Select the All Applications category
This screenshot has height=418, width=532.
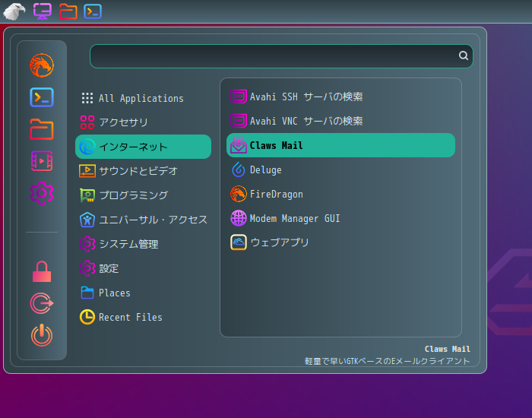coord(143,98)
